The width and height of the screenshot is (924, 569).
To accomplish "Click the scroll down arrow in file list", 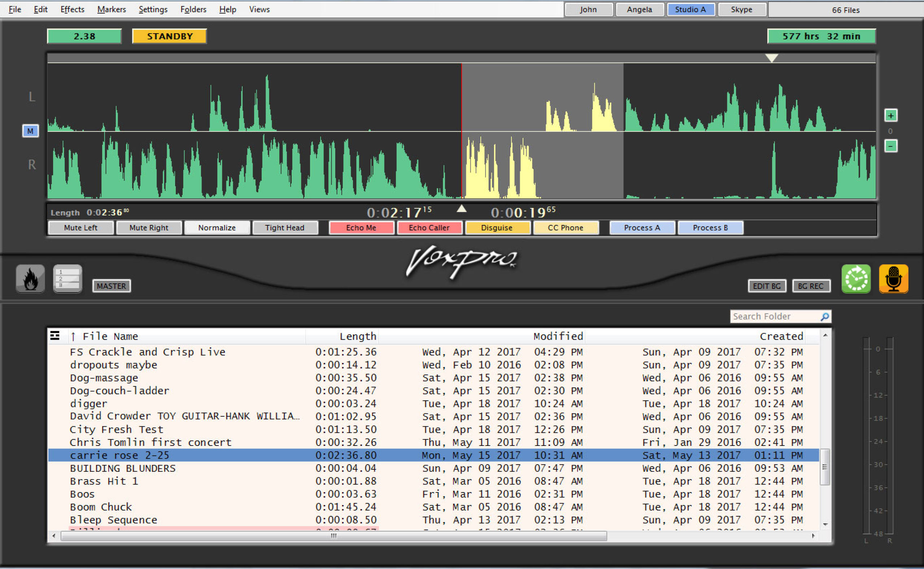I will (825, 525).
